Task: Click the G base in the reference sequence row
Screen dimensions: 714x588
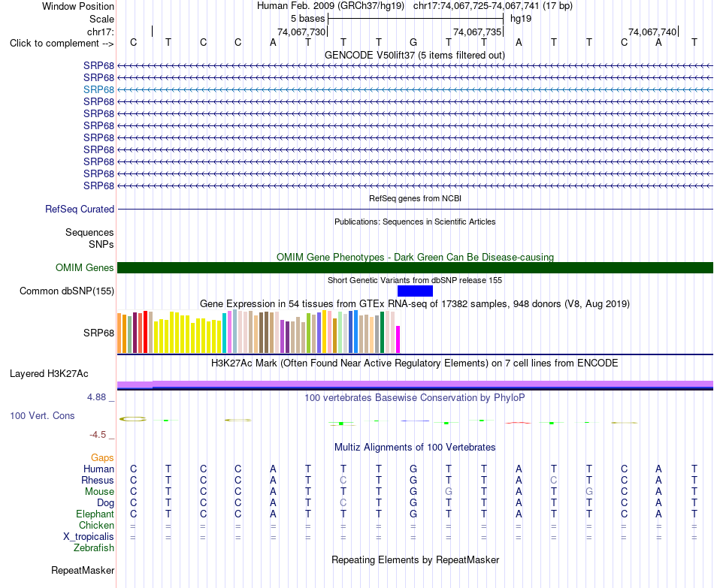Action: coord(413,42)
